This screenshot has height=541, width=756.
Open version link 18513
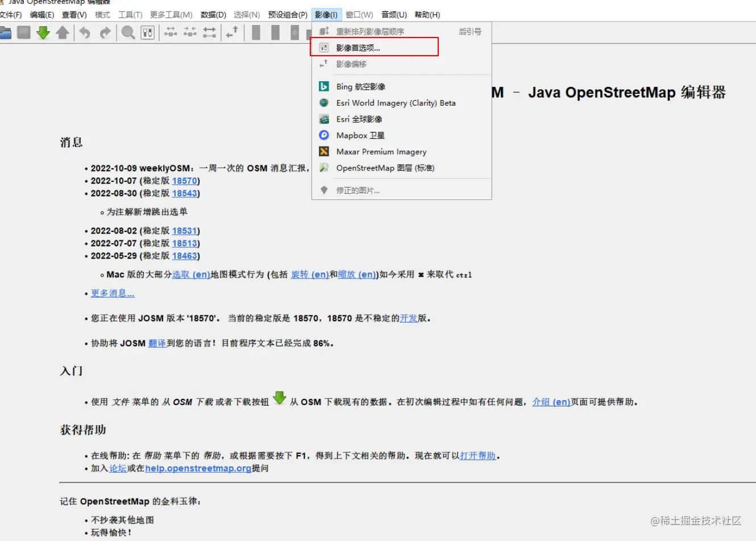[185, 243]
